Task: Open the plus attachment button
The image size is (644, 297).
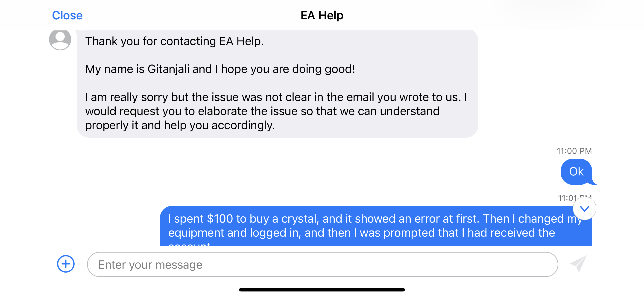Action: coord(66,264)
